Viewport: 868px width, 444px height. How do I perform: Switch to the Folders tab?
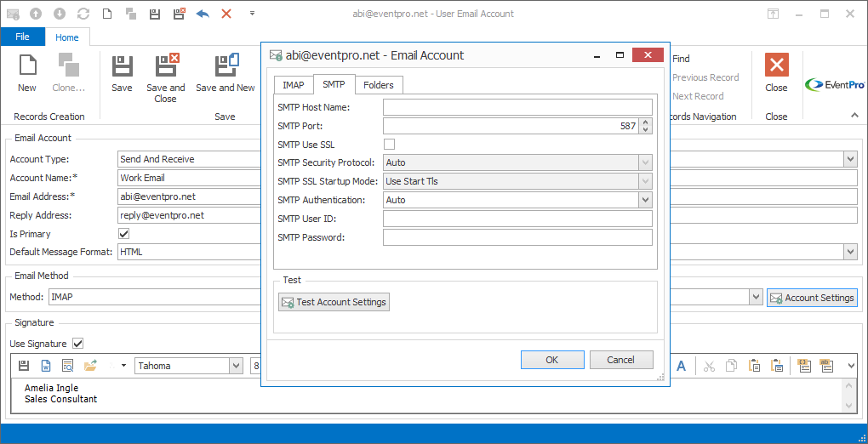(x=379, y=85)
